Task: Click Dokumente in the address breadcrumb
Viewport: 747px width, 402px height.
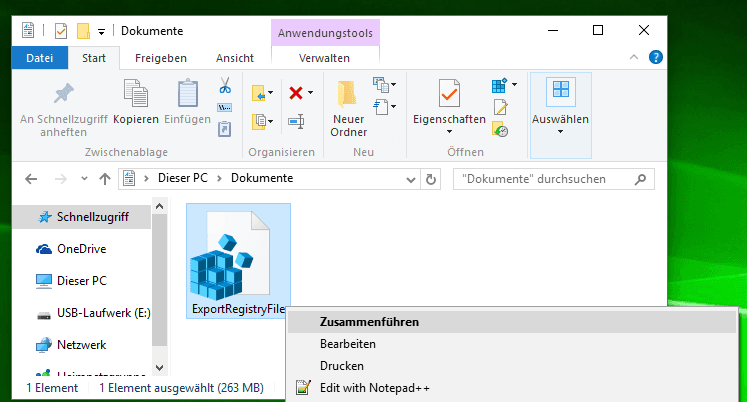Action: coord(262,178)
